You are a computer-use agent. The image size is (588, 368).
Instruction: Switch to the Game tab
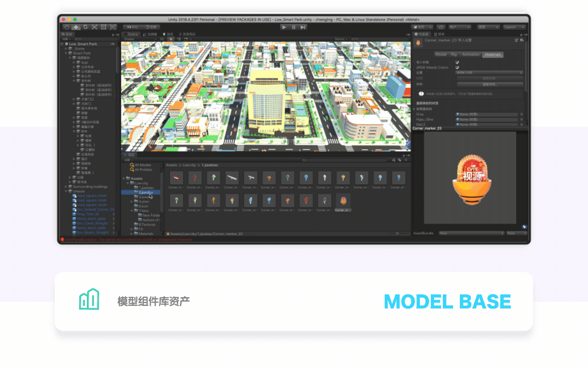point(169,34)
